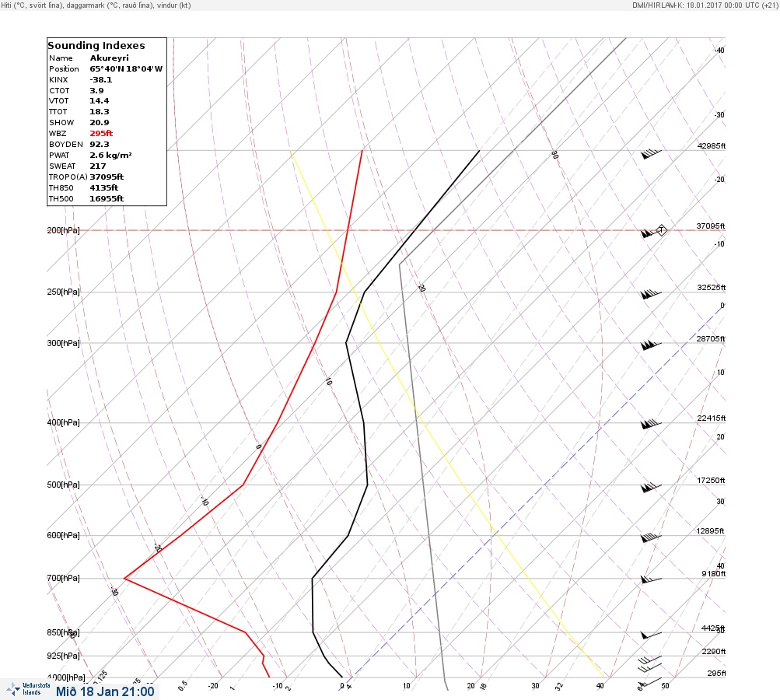Click the 500[hPa] pressure label
780x700 pixels.
click(x=63, y=485)
